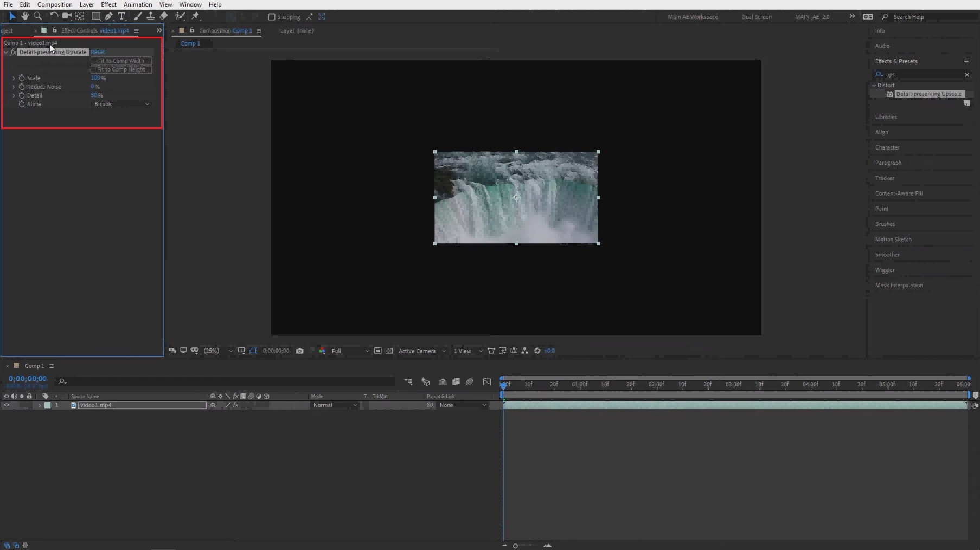Open the Alpha Bicubic dropdown
The width and height of the screenshot is (980, 550).
pos(121,104)
